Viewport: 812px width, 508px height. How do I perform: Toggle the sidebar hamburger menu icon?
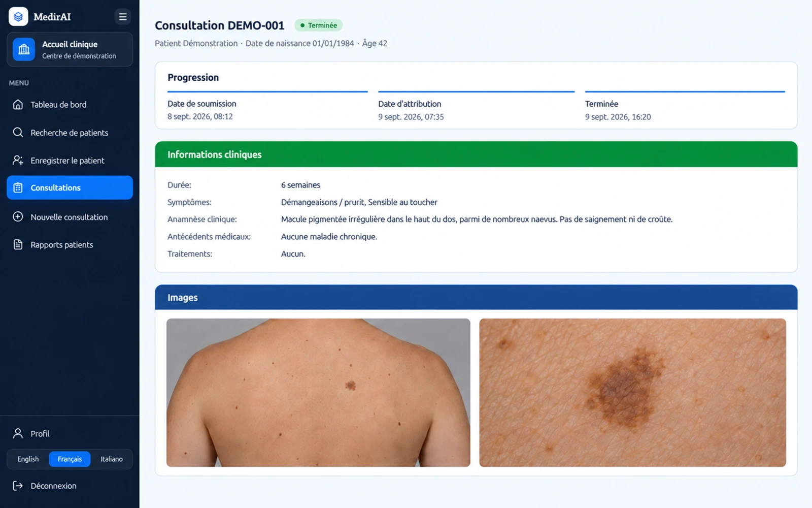pos(122,17)
